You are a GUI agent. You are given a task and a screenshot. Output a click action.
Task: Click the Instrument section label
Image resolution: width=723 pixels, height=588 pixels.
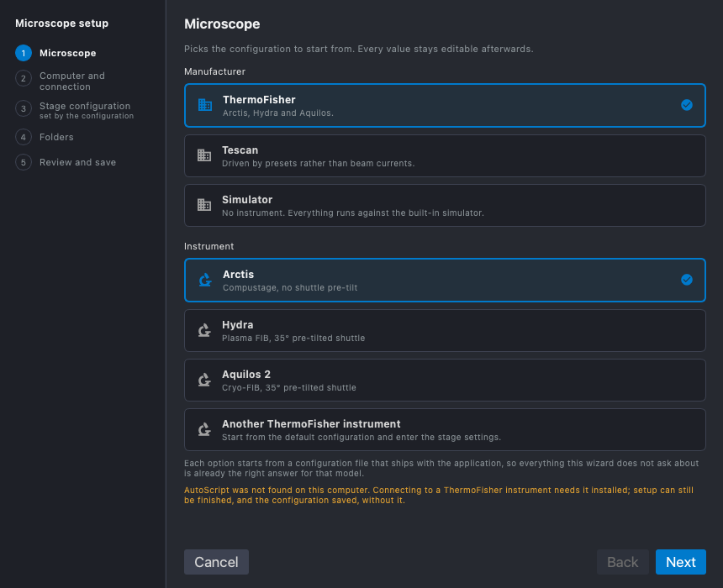(208, 246)
